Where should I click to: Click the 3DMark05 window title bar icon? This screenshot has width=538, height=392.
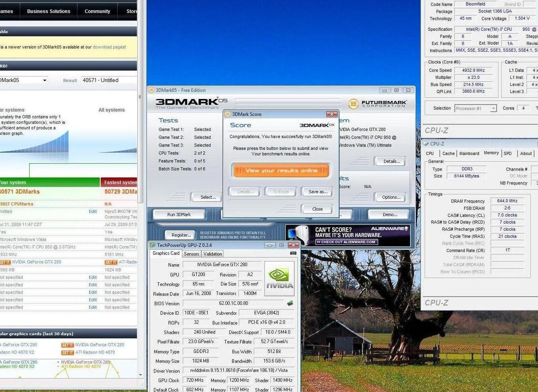point(151,90)
